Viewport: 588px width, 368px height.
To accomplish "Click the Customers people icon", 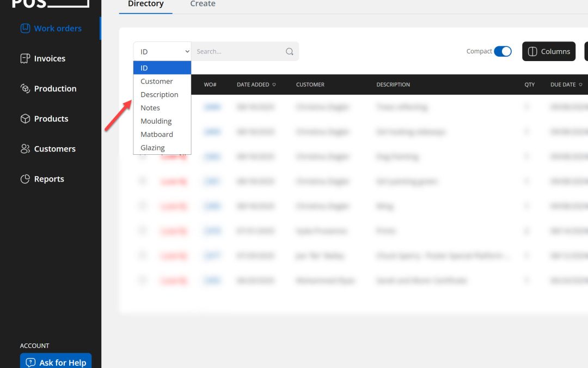I will point(25,149).
